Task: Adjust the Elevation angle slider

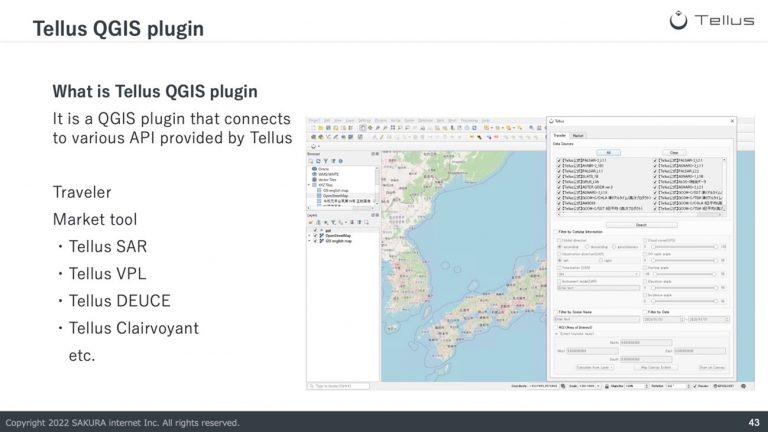Action: 684,288
